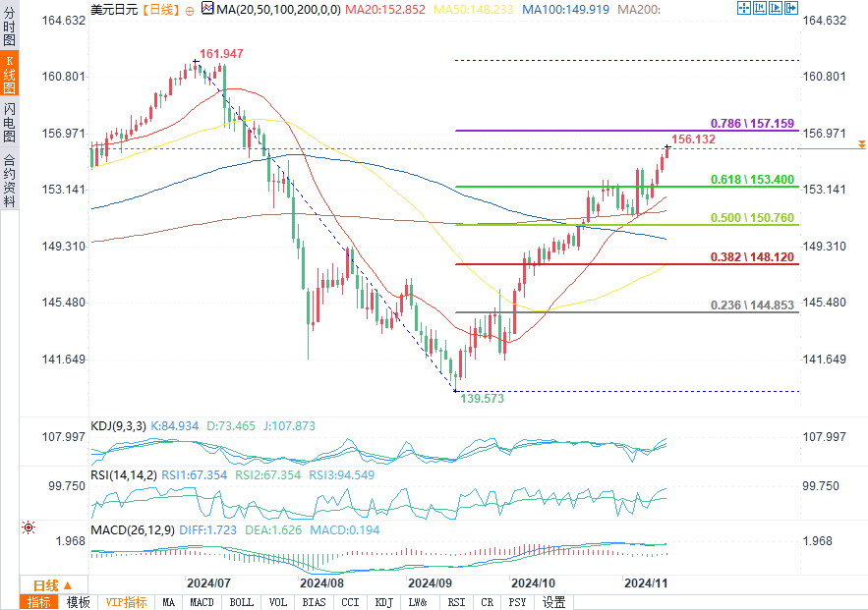Screen dimensions: 868x610
Task: Click the 2024/08 date on time axis
Action: coord(321,583)
